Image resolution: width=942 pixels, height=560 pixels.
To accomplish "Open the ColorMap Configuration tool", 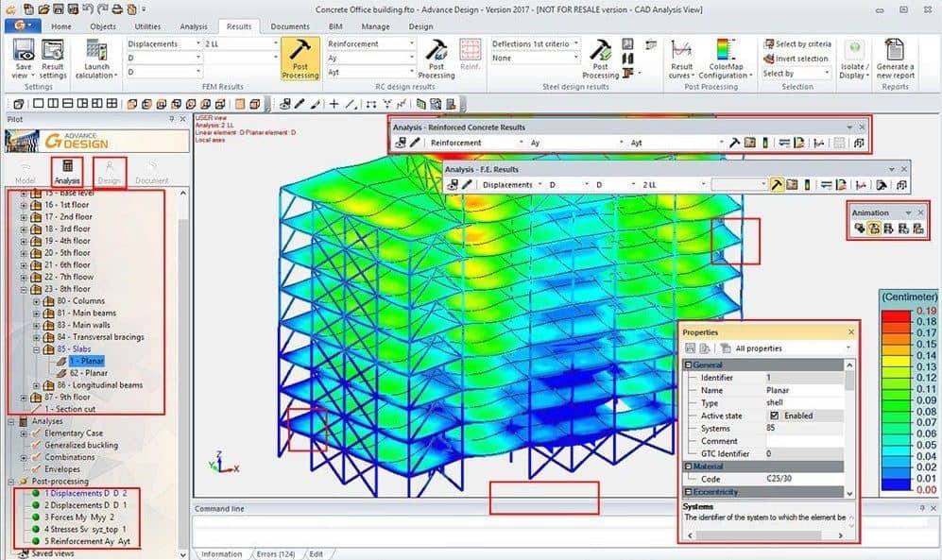I will coord(724,57).
